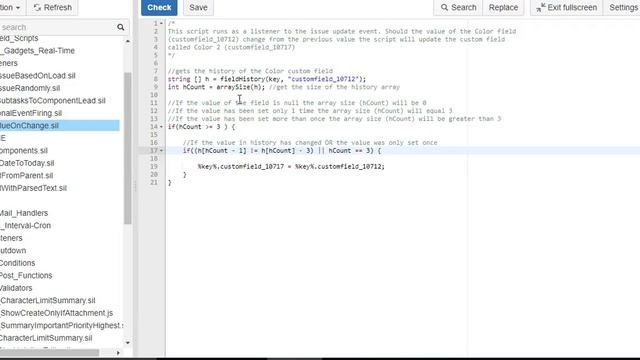Open SummaryImportantPriorityHighest file
640x360 pixels.
(61, 325)
